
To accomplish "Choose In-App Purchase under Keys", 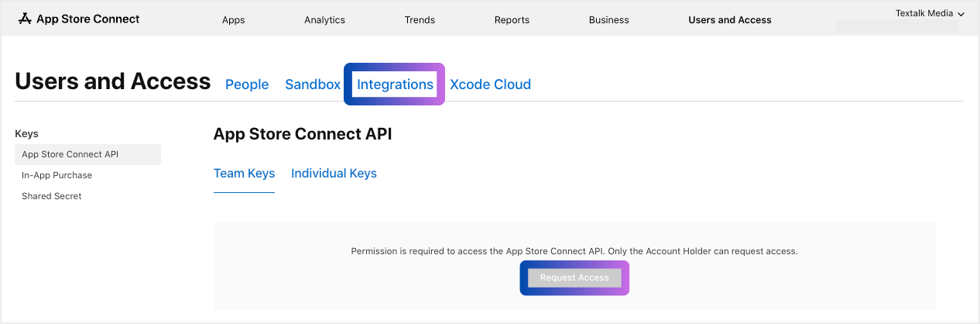I will pyautogui.click(x=57, y=175).
